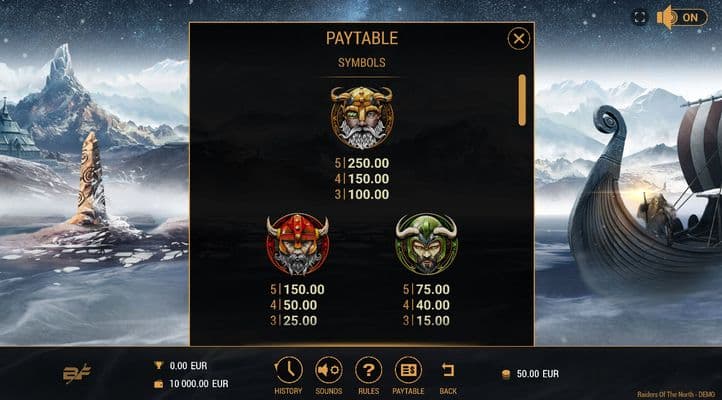Click the 250.00 payout value
The height and width of the screenshot is (400, 722).
[368, 163]
